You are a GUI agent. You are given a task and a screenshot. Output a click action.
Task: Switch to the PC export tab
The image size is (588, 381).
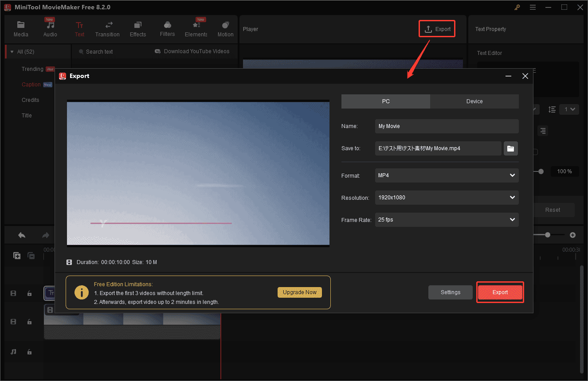click(x=386, y=101)
